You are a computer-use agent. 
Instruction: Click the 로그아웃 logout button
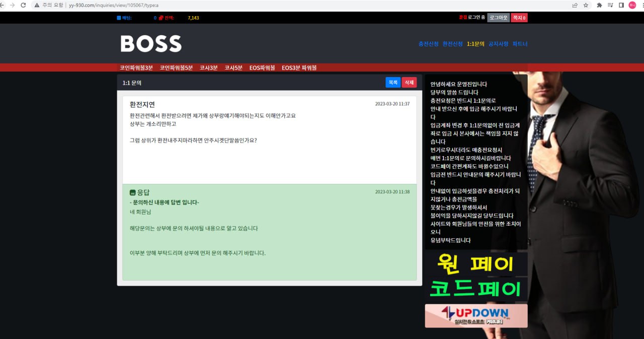pyautogui.click(x=498, y=18)
